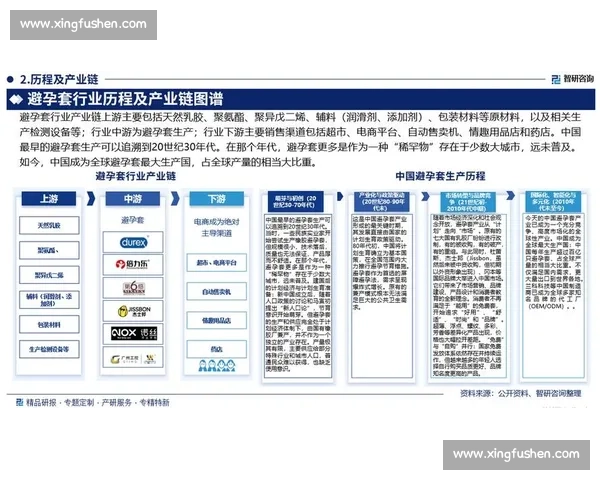
Task: Click the 辅料（润滑剂、添加剂）box
Action: pos(49,300)
